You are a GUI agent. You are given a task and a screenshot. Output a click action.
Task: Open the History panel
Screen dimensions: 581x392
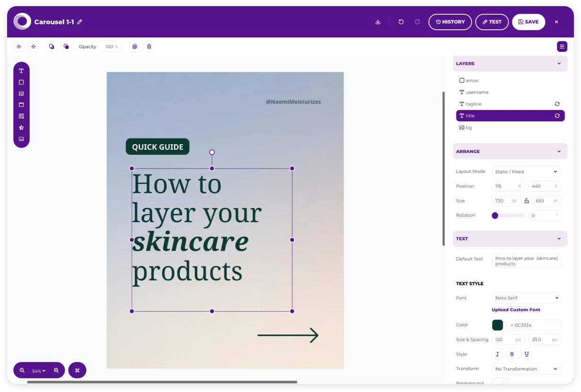(x=450, y=22)
